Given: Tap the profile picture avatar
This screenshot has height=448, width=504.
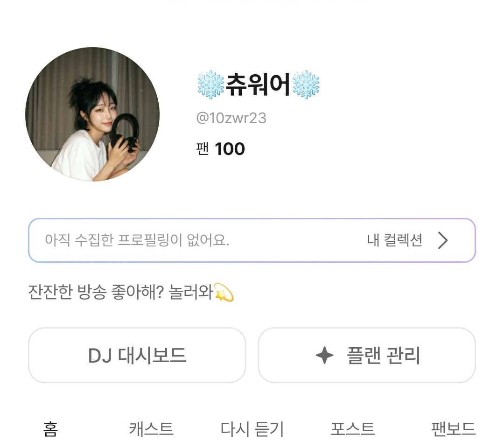Looking at the screenshot, I should click(x=92, y=114).
